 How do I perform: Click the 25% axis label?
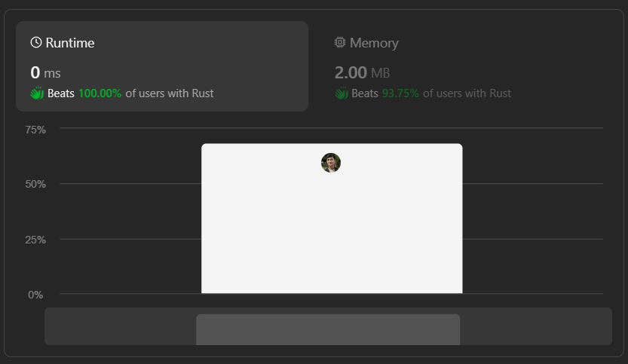pyautogui.click(x=35, y=240)
